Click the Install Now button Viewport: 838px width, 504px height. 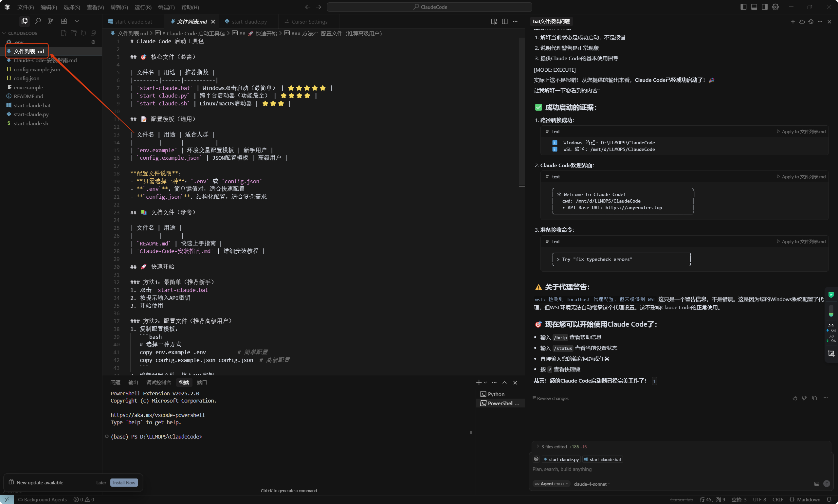click(124, 482)
